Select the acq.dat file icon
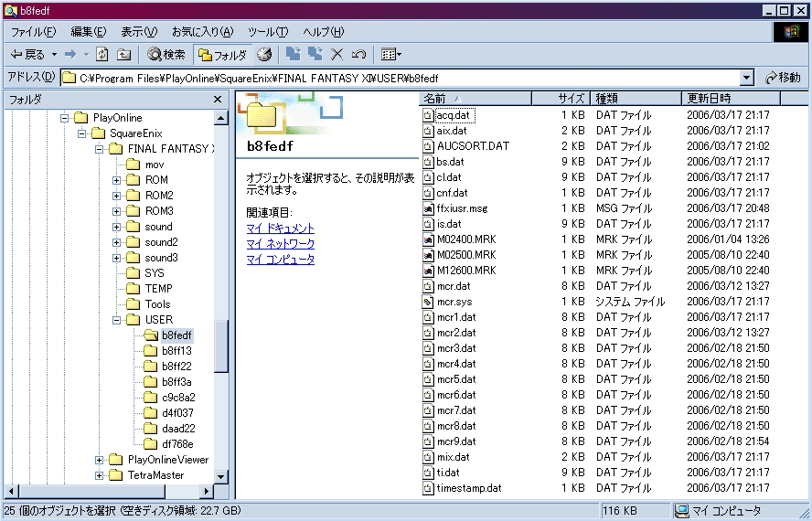812x521 pixels. pos(428,115)
